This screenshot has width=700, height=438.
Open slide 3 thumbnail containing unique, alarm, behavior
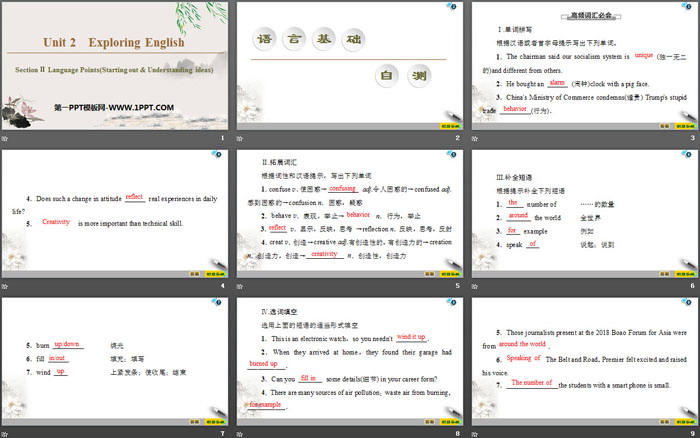[585, 66]
